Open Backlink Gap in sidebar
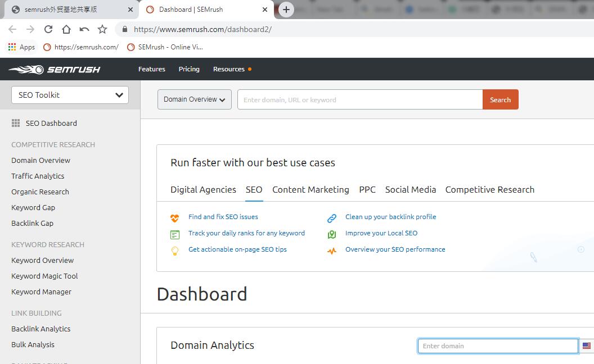This screenshot has height=364, width=594. tap(32, 223)
